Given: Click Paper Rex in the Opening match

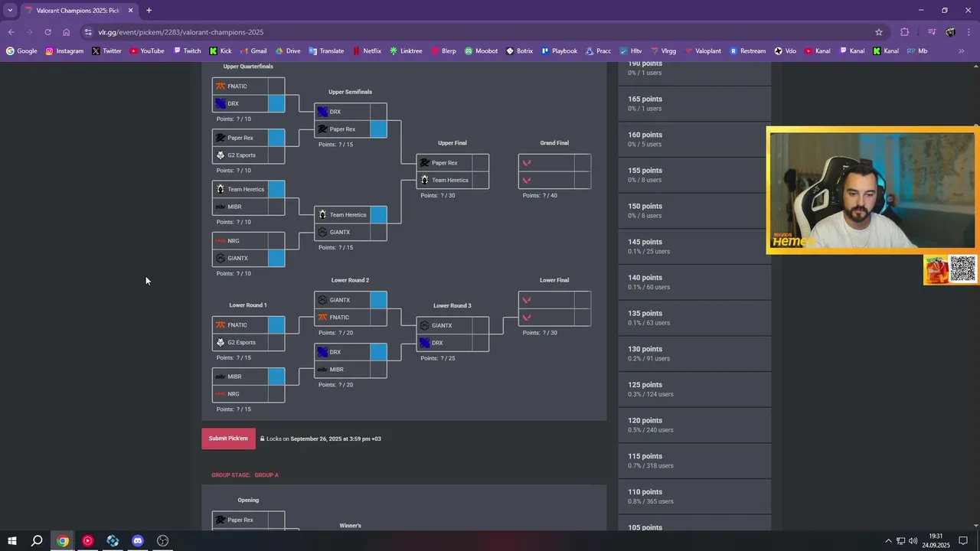Looking at the screenshot, I should pyautogui.click(x=240, y=520).
